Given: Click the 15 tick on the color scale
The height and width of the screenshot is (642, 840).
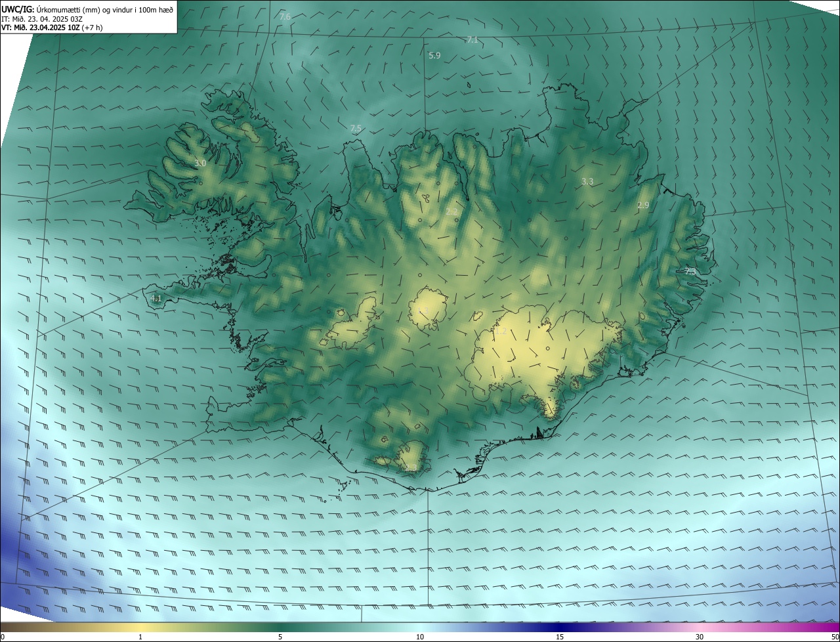Looking at the screenshot, I should tap(560, 637).
